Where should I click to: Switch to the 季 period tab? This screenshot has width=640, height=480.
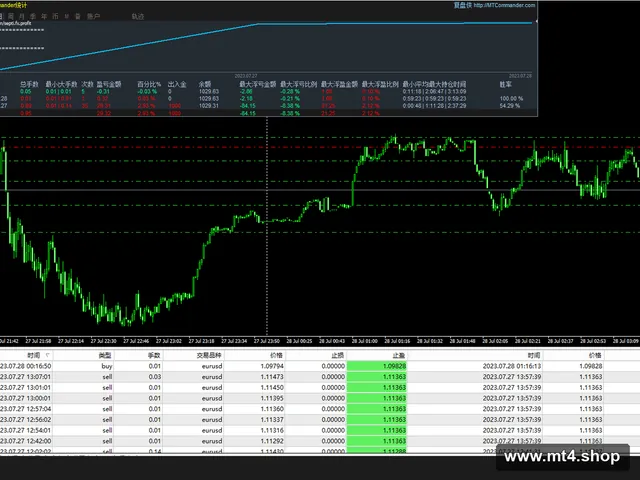pyautogui.click(x=33, y=16)
